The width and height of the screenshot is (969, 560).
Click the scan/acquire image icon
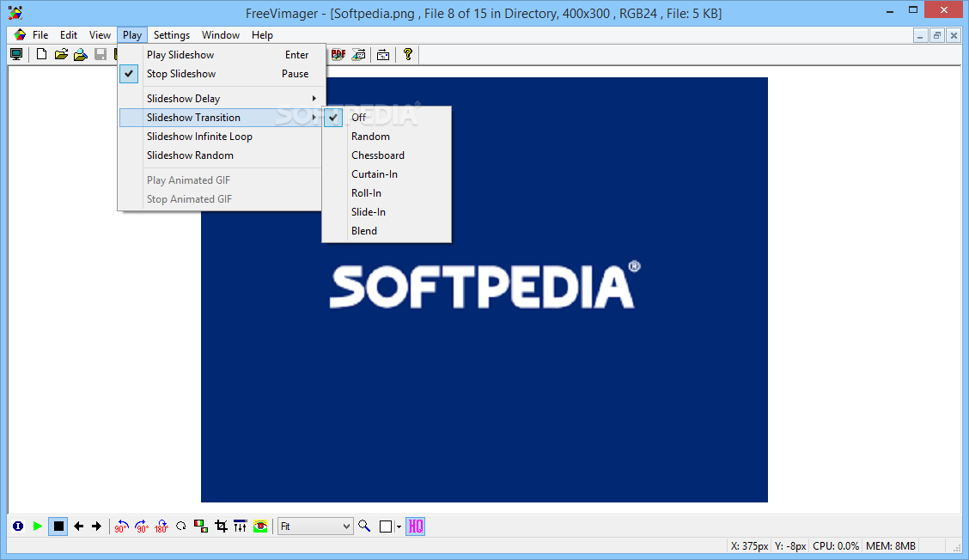pyautogui.click(x=358, y=54)
